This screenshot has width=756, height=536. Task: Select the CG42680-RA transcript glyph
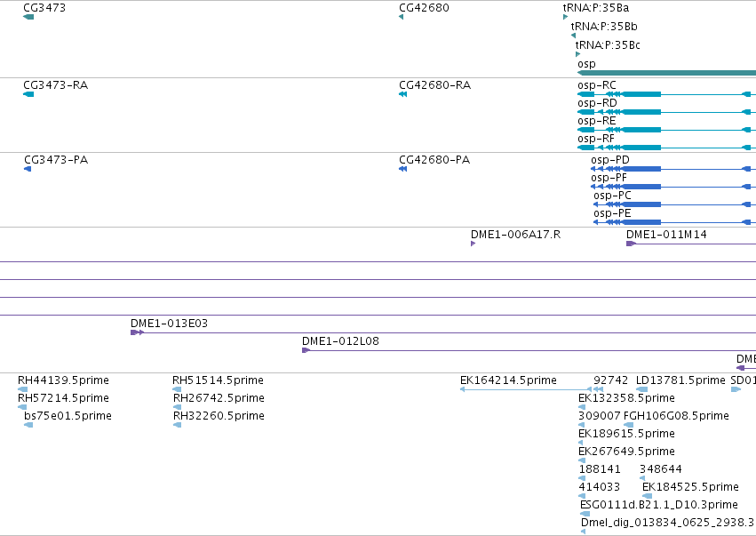click(403, 94)
